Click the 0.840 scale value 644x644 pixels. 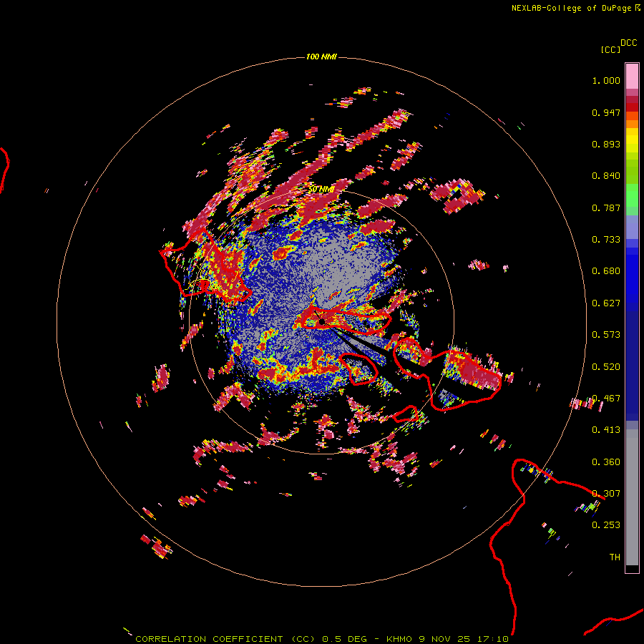(606, 176)
